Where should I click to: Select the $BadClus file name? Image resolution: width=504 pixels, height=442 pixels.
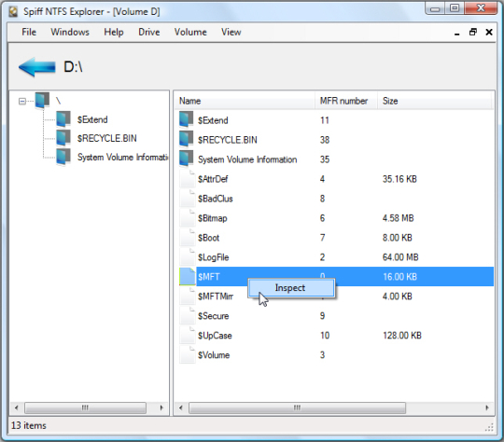tap(215, 199)
